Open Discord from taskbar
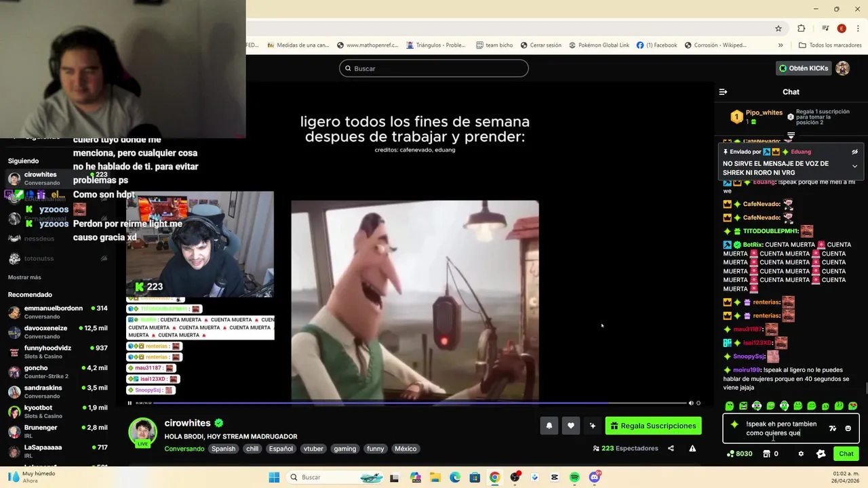 (595, 477)
